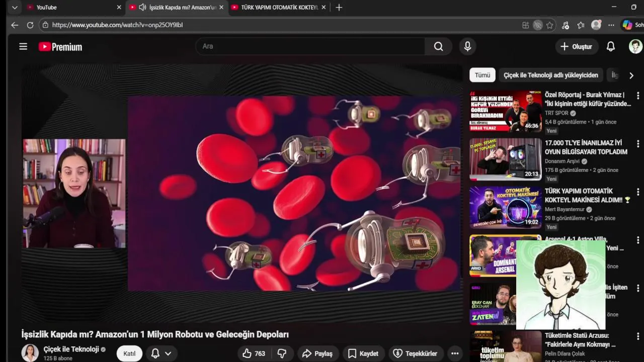Click the Katıl join button
The width and height of the screenshot is (644, 362).
pyautogui.click(x=129, y=353)
